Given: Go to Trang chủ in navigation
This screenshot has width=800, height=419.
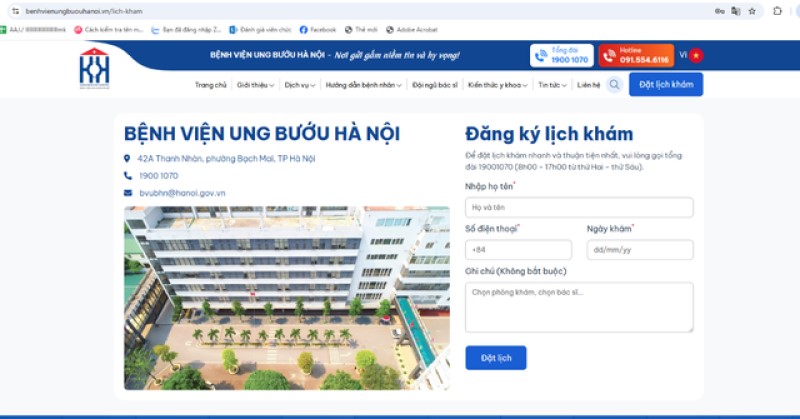Looking at the screenshot, I should coord(210,85).
